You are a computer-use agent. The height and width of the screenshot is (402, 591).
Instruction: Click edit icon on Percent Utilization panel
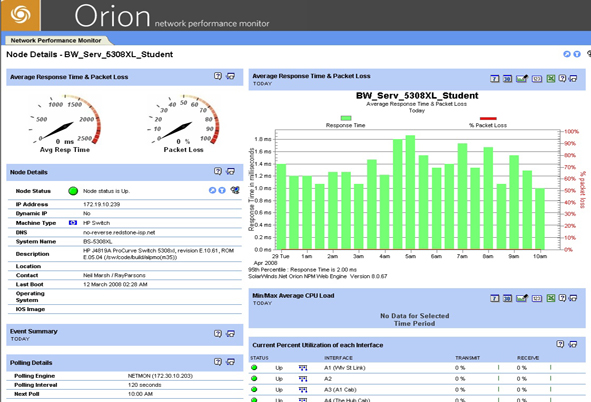[x=573, y=344]
